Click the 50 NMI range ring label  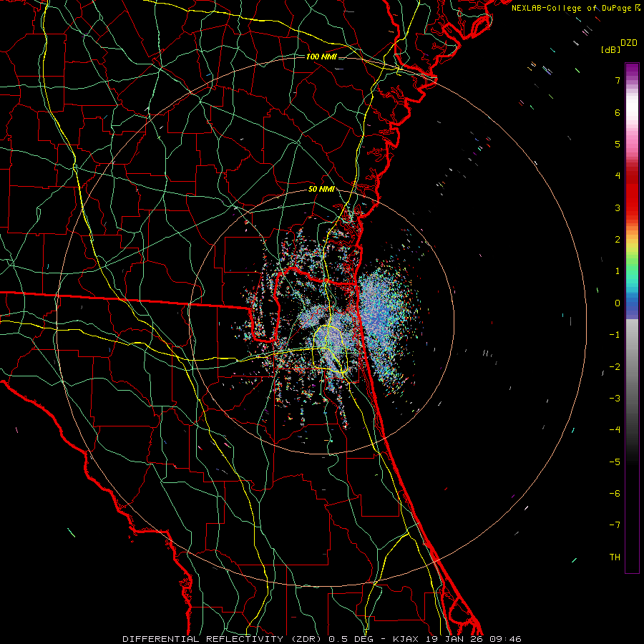pyautogui.click(x=321, y=189)
